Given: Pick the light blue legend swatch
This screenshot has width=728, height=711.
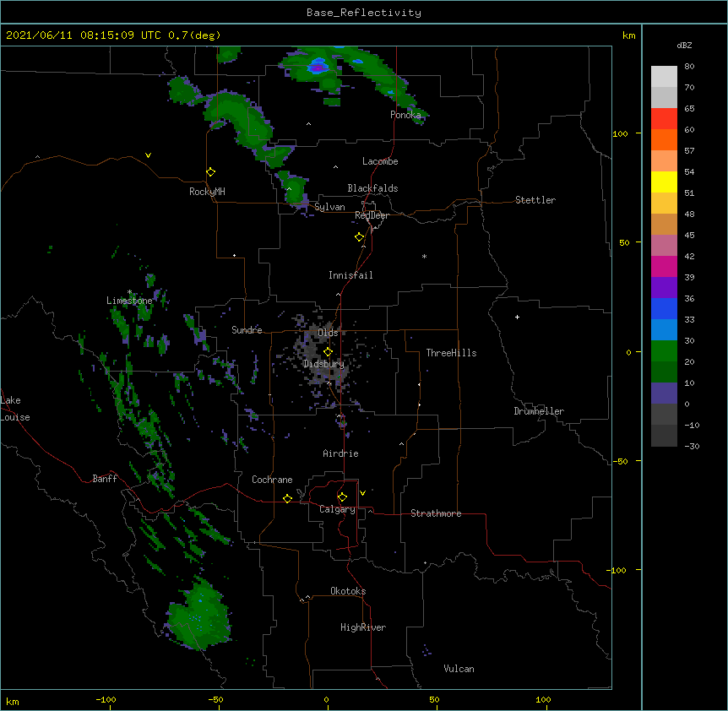Looking at the screenshot, I should (x=664, y=329).
